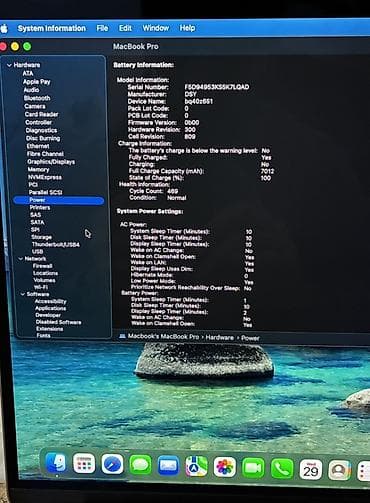370x503 pixels.
Task: Select Bluetooth in the sidebar
Action: tap(37, 98)
